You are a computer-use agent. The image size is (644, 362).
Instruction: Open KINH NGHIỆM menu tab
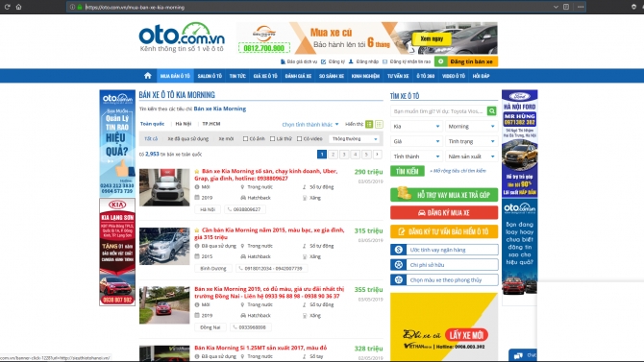(365, 76)
